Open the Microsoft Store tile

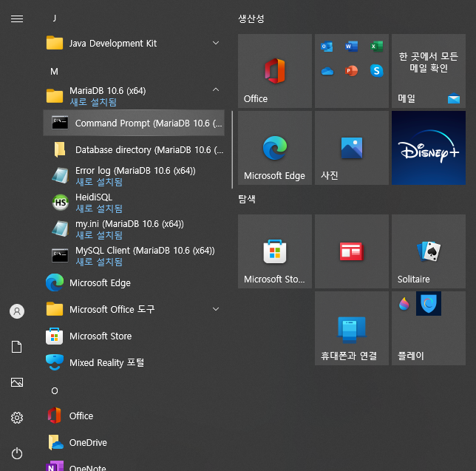tap(275, 251)
